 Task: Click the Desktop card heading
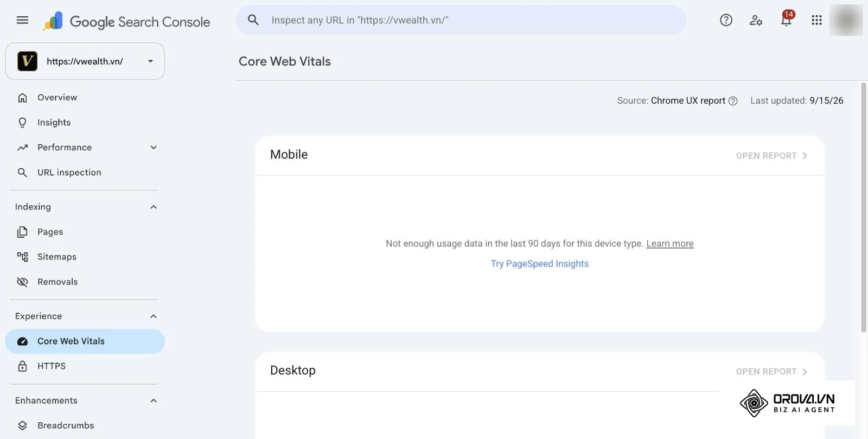[x=293, y=371]
